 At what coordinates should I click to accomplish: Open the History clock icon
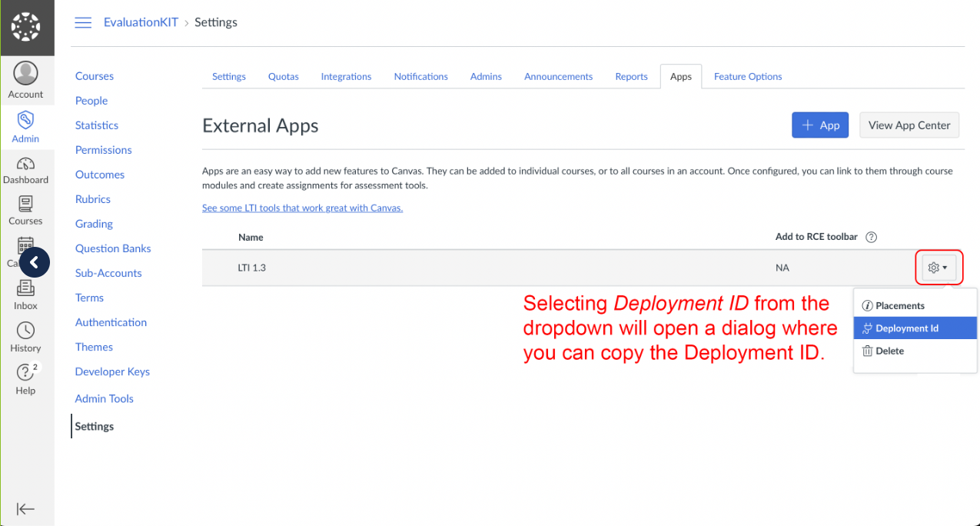point(26,331)
